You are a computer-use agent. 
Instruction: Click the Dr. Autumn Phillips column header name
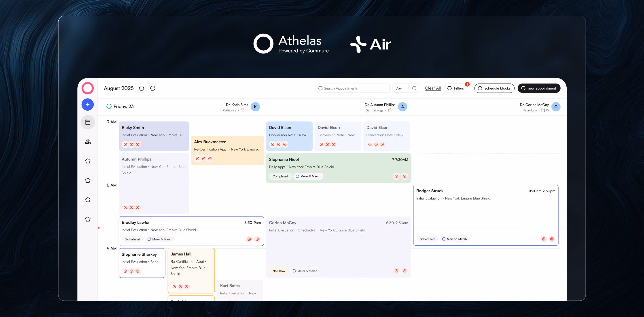coord(380,105)
